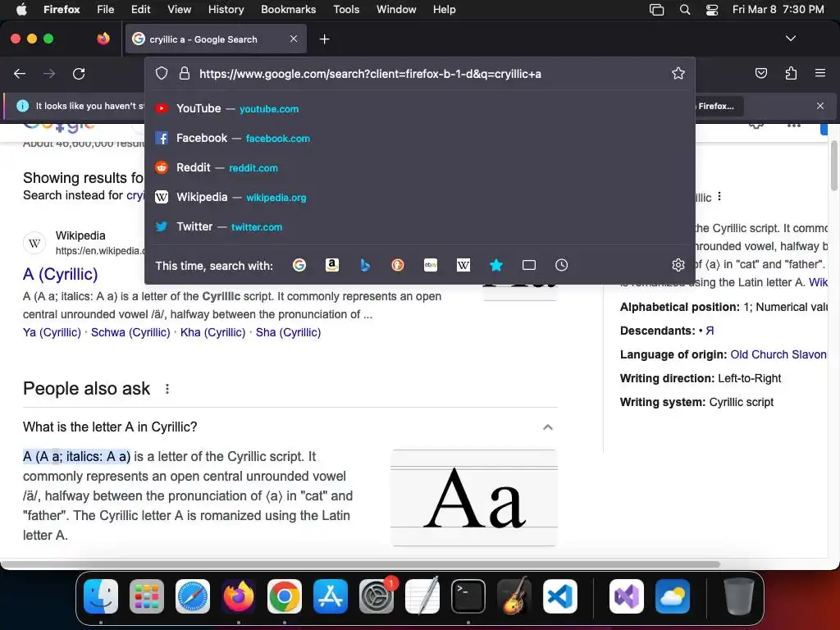Image resolution: width=840 pixels, height=630 pixels.
Task: Open macOS Control Center in menu bar
Action: (711, 10)
